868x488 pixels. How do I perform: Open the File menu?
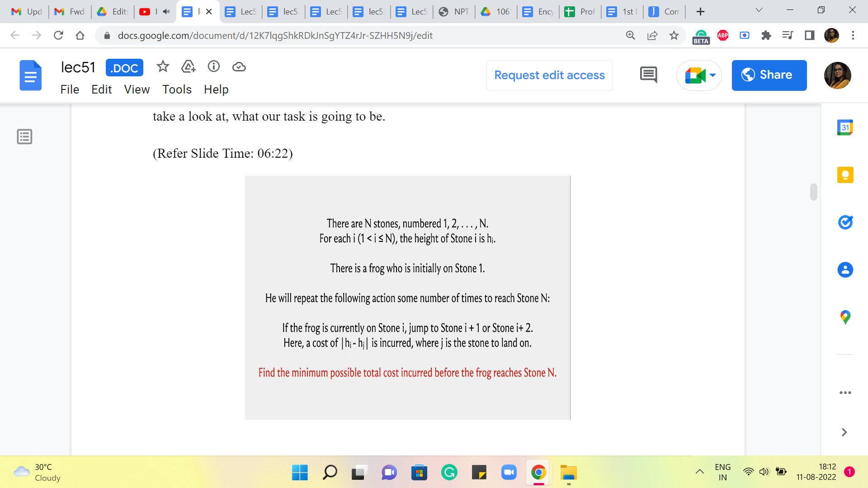point(70,89)
